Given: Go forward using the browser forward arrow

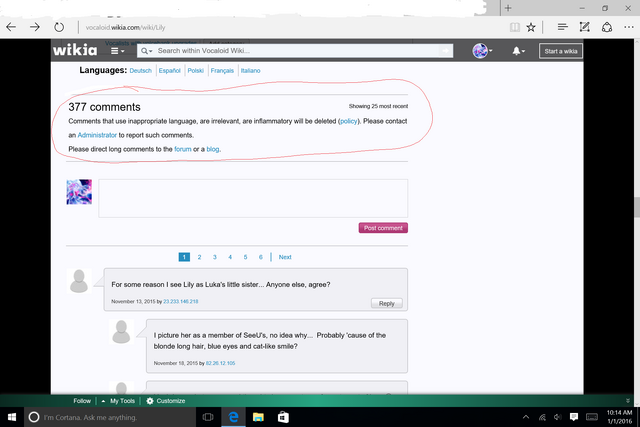Looking at the screenshot, I should 35,27.
